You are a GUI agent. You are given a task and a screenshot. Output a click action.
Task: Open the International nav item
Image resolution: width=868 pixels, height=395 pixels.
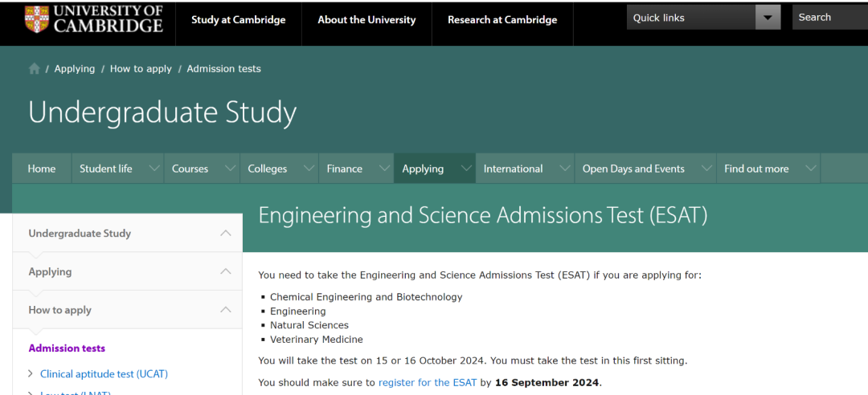[x=513, y=169]
